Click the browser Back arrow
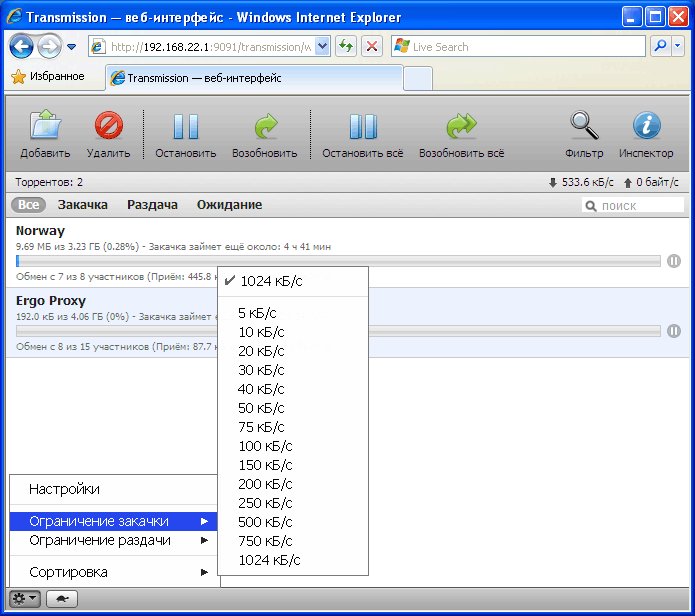 pos(21,46)
